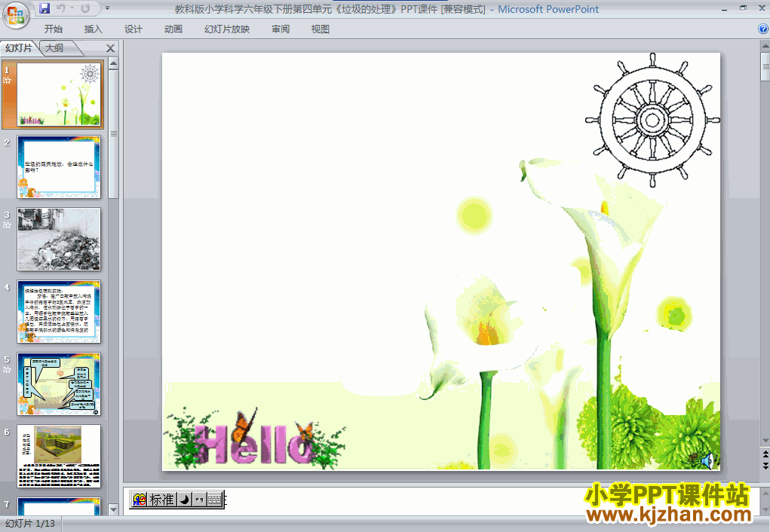
Task: Select slide 1 thumbnail with flowers
Action: [x=59, y=94]
